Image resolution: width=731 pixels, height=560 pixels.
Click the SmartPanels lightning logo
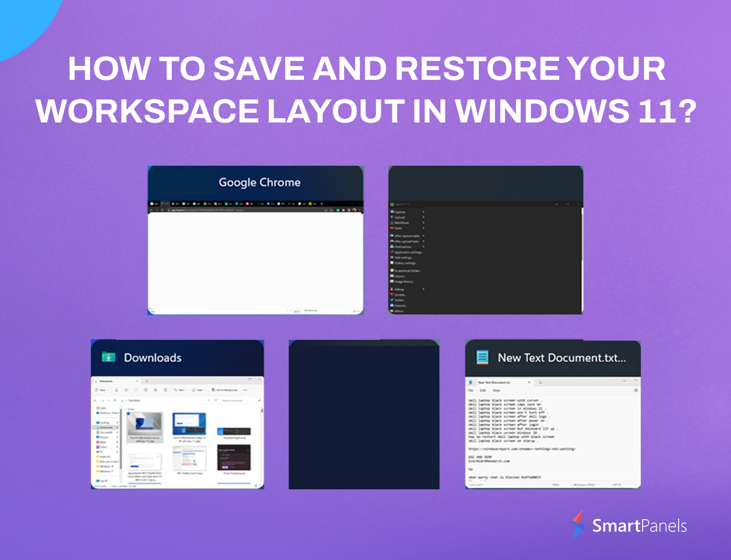click(x=579, y=525)
